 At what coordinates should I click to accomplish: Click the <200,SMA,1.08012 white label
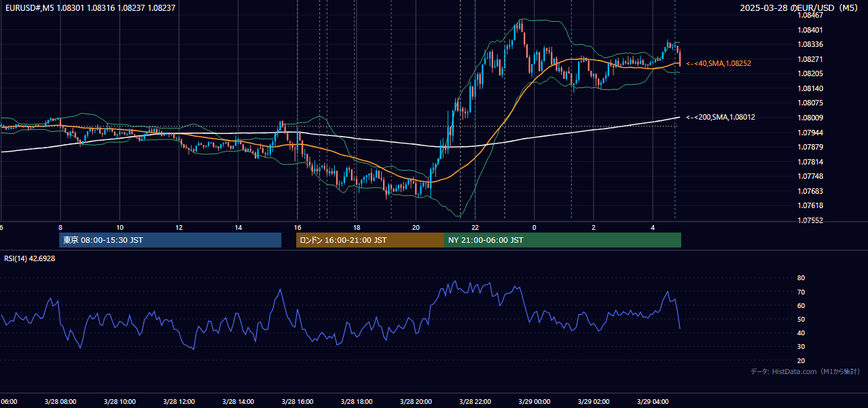[721, 117]
